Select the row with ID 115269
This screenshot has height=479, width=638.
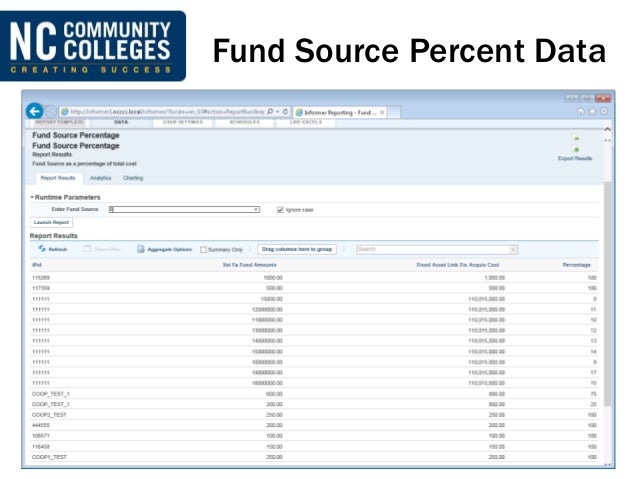(x=314, y=278)
